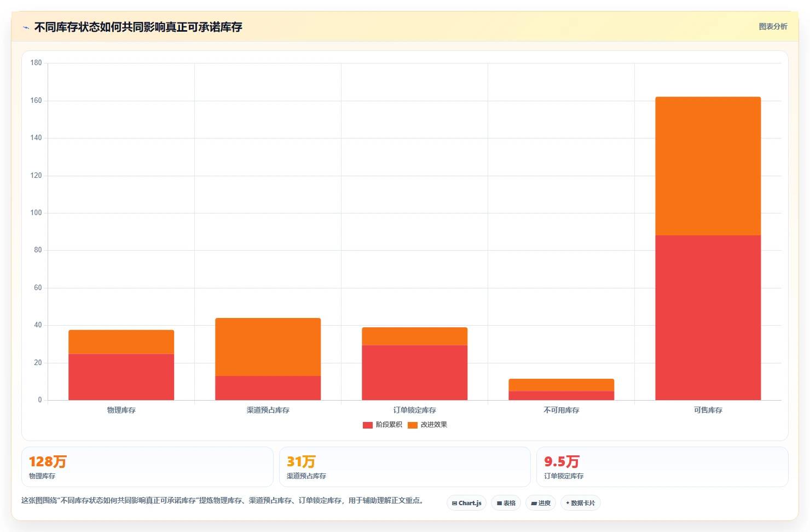810x532 pixels.
Task: Toggle the 阶段累积 legend red swatch
Action: coord(367,425)
